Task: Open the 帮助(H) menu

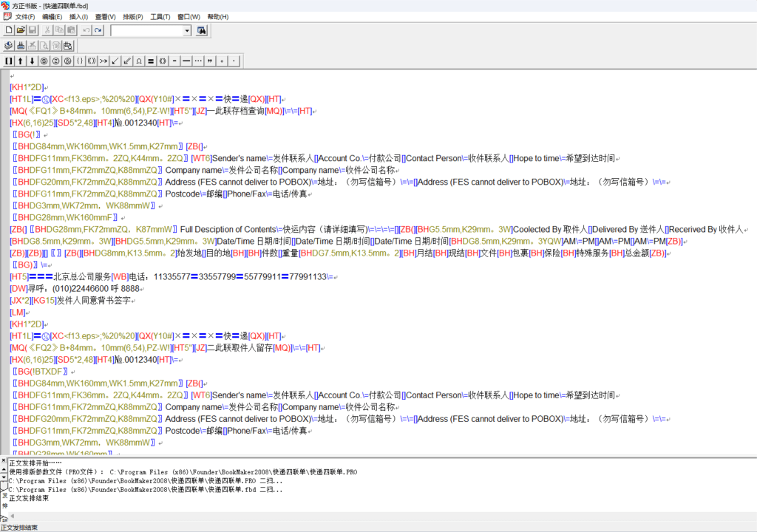Action: pyautogui.click(x=218, y=17)
